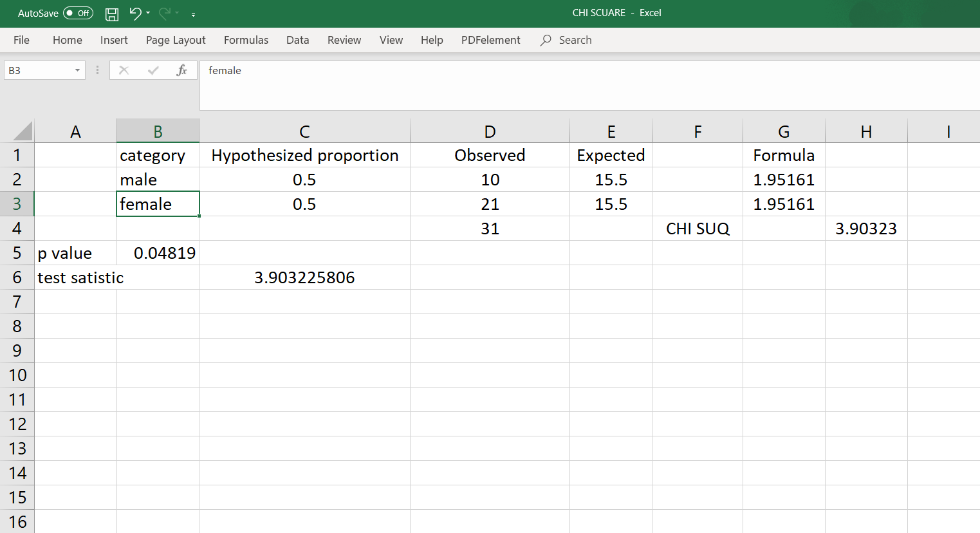The height and width of the screenshot is (533, 980).
Task: Switch to the Insert tab
Action: (114, 40)
